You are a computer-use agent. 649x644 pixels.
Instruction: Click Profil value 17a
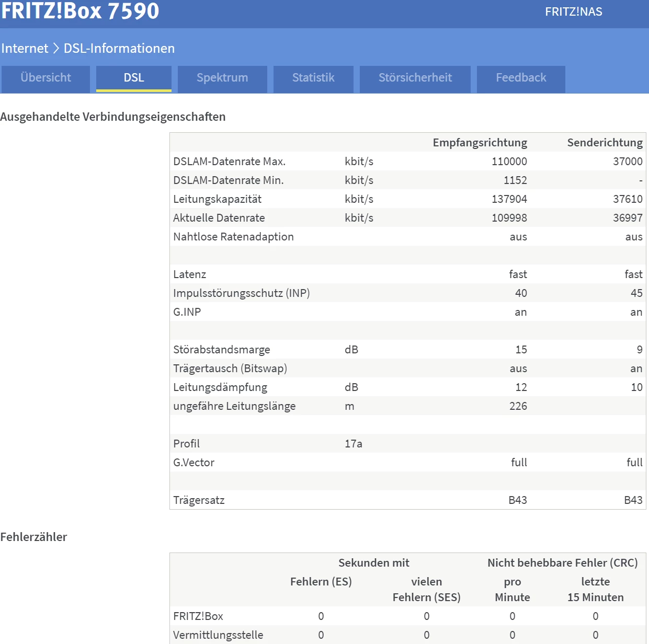coord(354,444)
